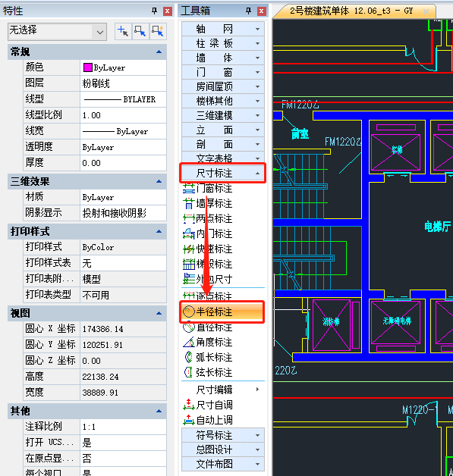Viewport: 453px width, 476px height.
Task: Select the 弦长标注 tool
Action: (x=208, y=372)
